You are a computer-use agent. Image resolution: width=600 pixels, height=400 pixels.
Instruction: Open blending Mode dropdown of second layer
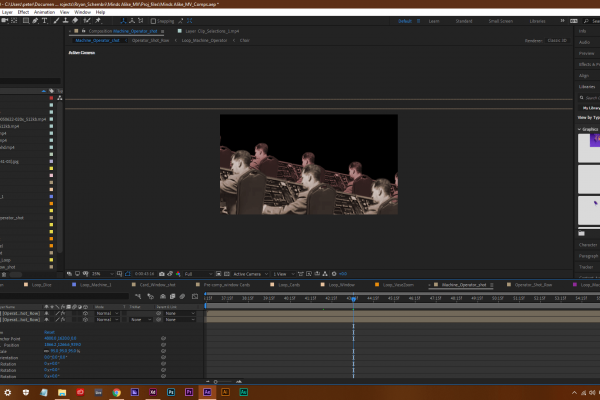pyautogui.click(x=107, y=320)
